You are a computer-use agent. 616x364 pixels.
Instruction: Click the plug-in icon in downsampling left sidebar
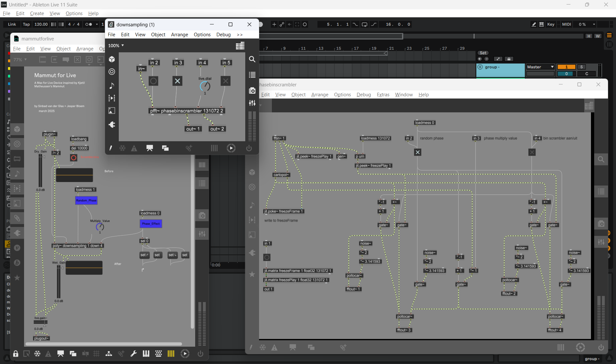click(112, 125)
